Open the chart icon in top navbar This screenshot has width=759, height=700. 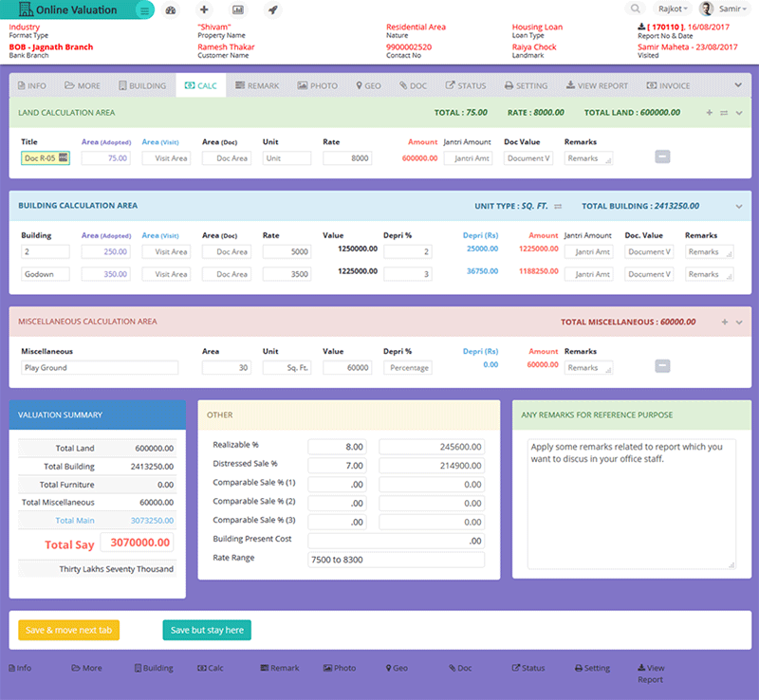click(x=237, y=10)
